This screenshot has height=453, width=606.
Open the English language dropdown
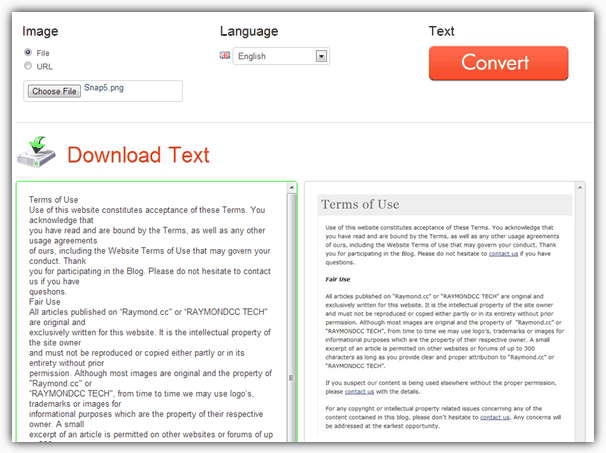pos(273,57)
